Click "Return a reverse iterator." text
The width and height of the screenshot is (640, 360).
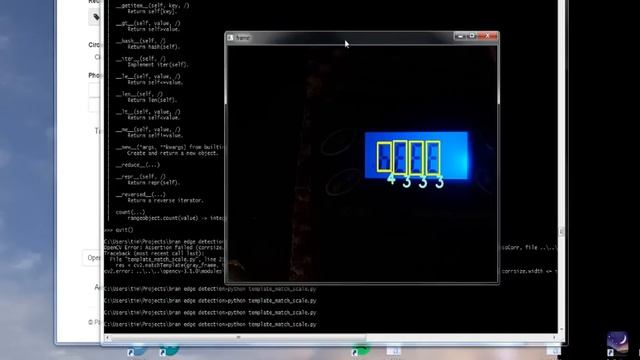point(165,200)
